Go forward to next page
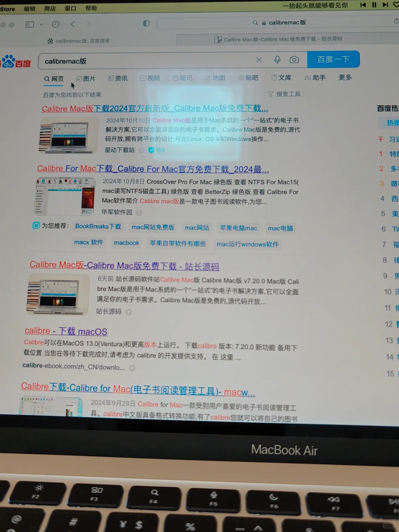Viewport: 399px width, 532px height. (88, 24)
